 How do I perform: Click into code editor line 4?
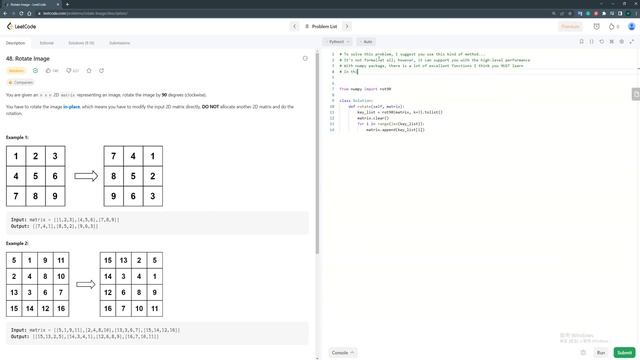[486, 71]
